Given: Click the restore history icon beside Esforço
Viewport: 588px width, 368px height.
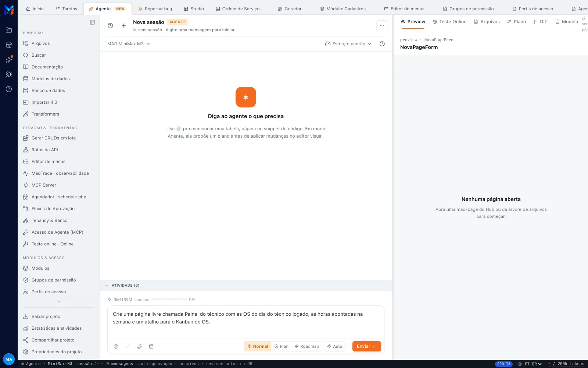Looking at the screenshot, I should pos(382,44).
